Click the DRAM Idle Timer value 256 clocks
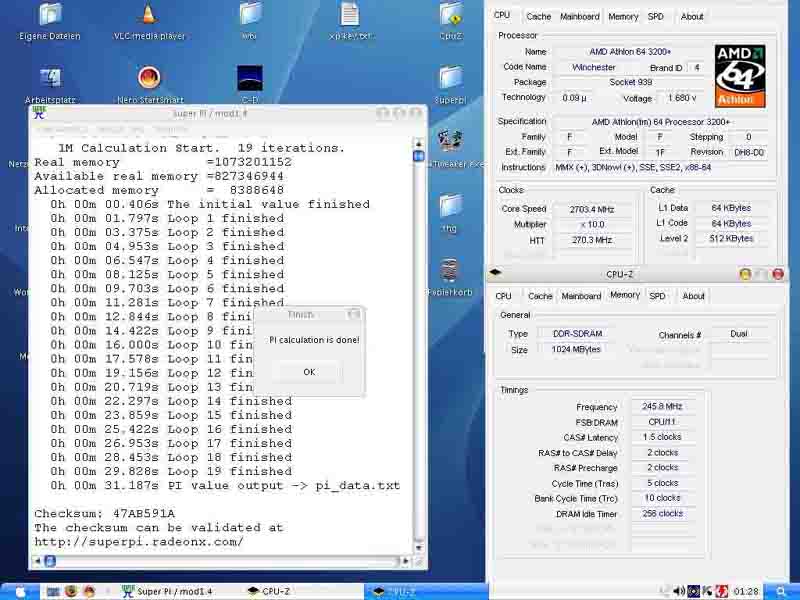This screenshot has width=800, height=600. pos(663,514)
